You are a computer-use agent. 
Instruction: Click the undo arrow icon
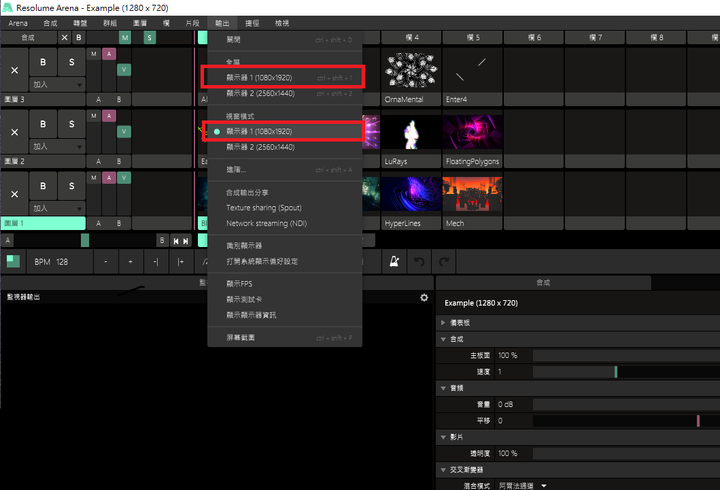(x=419, y=262)
